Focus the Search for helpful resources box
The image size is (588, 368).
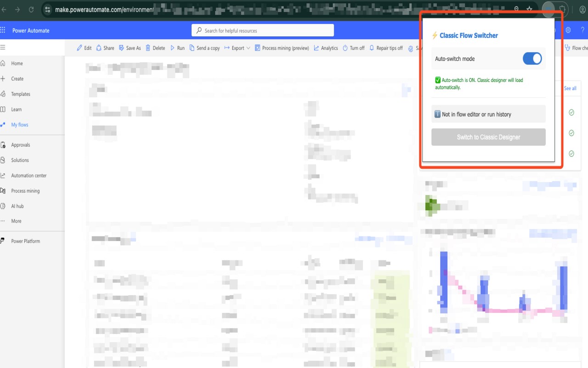click(263, 30)
